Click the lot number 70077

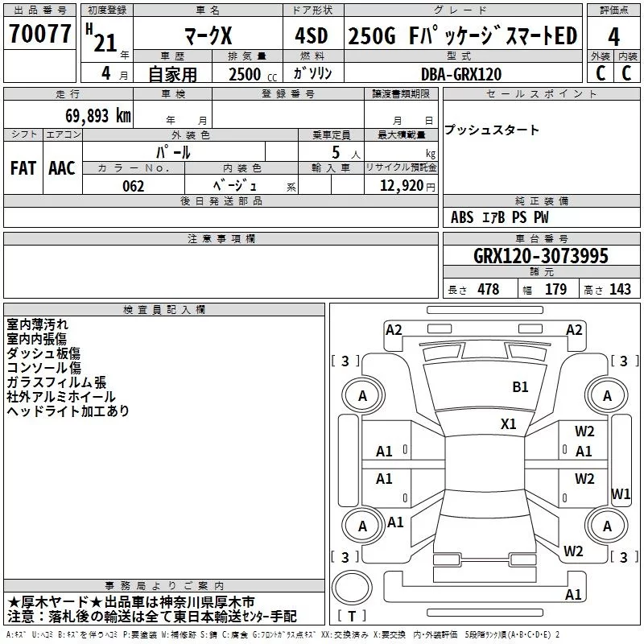[39, 34]
